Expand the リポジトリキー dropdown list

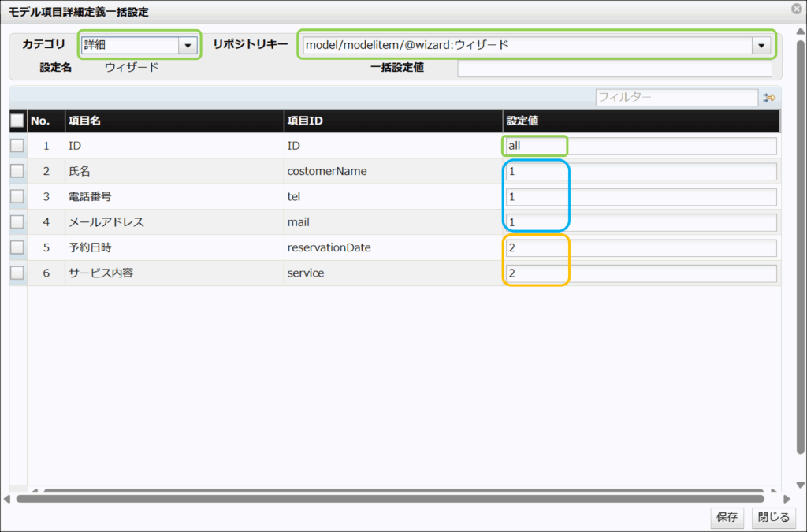coord(761,46)
